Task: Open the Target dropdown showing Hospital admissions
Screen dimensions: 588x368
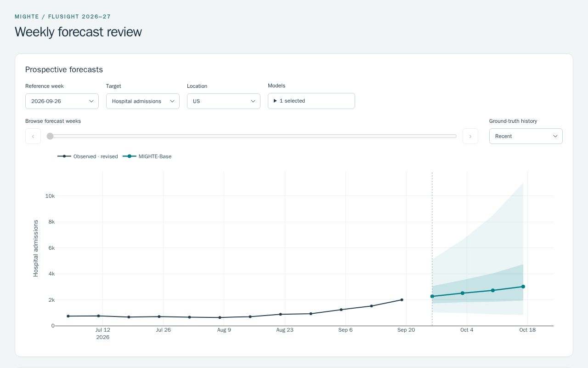Action: click(x=143, y=101)
